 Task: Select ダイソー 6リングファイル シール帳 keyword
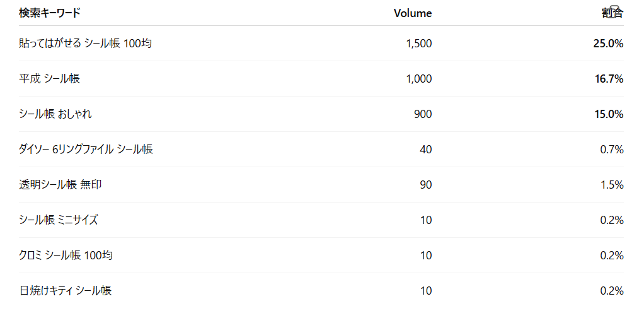point(86,150)
